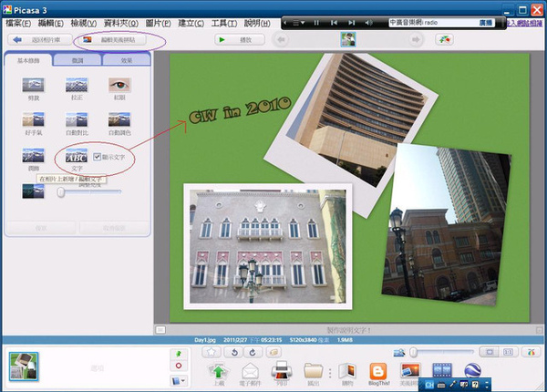Click the Play (播放) slideshow button

tap(239, 40)
